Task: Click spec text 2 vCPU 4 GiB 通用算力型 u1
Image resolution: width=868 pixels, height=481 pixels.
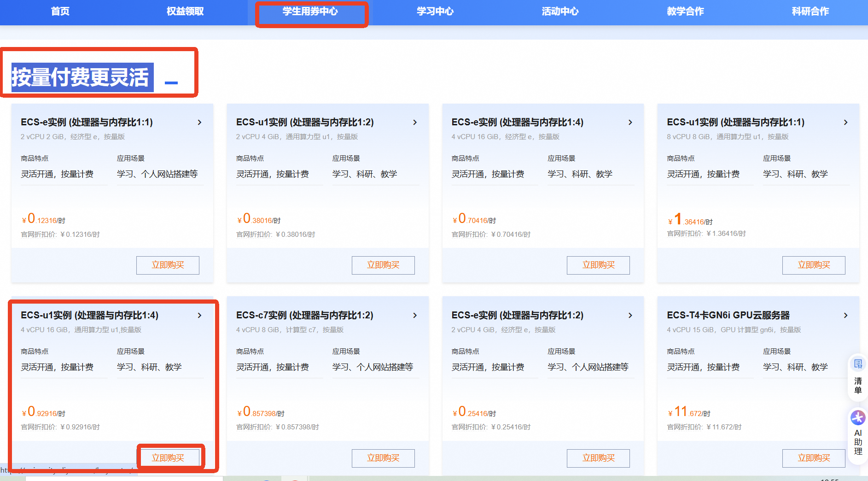Action: point(297,137)
